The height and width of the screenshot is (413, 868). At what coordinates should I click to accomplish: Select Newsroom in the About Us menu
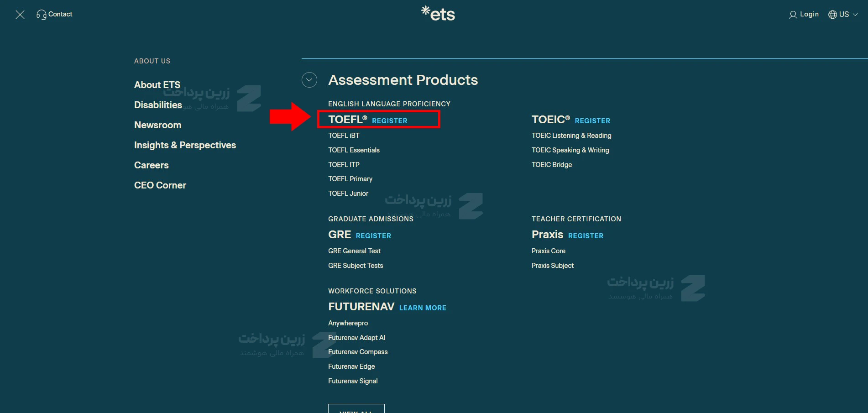[157, 125]
